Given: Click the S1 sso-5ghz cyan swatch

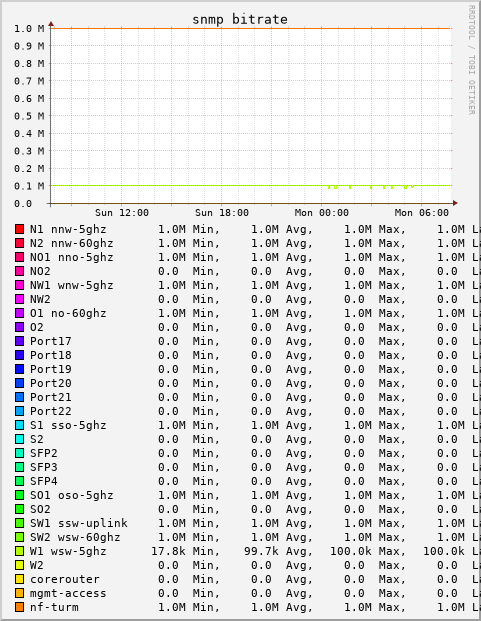Looking at the screenshot, I should coord(19,425).
